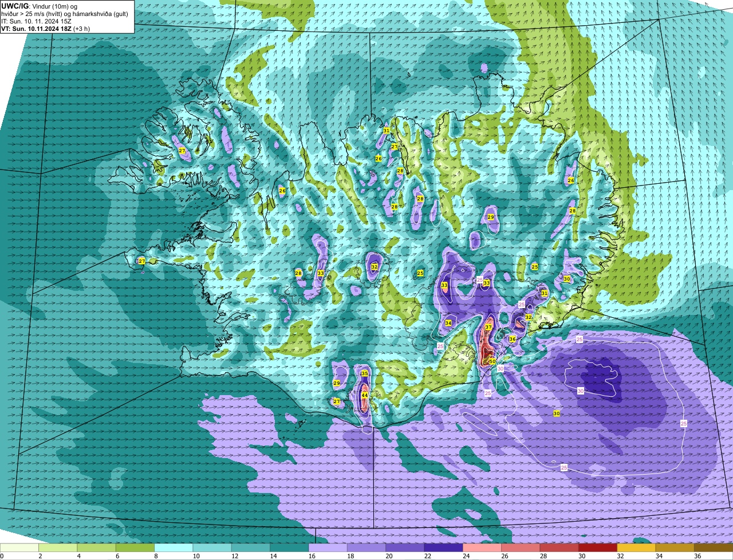Pick the 12–14 teal scale swatch

click(251, 548)
